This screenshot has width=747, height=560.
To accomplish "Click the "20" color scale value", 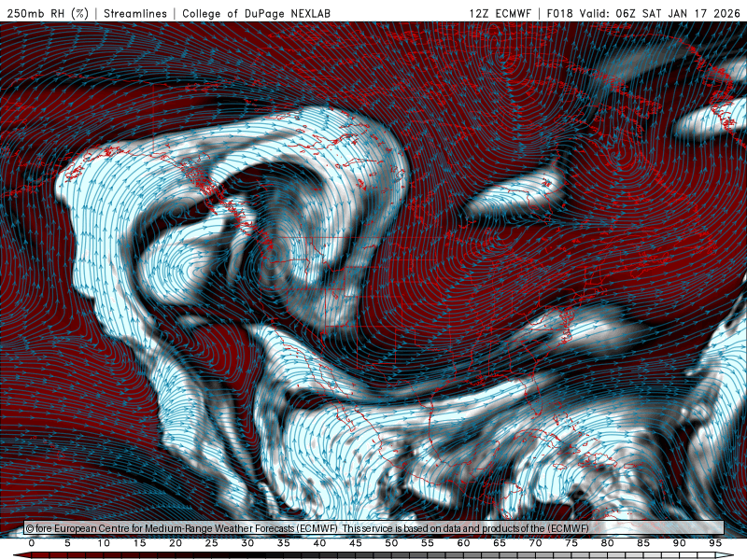I will point(176,543).
